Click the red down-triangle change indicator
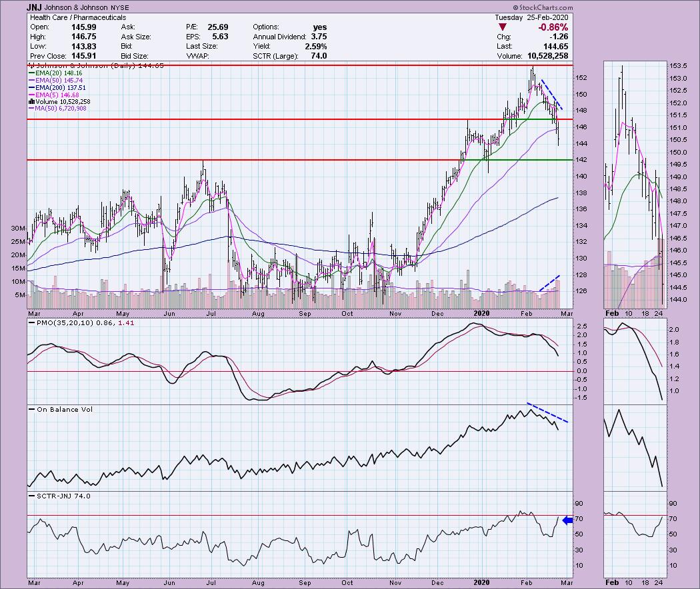 pyautogui.click(x=503, y=27)
